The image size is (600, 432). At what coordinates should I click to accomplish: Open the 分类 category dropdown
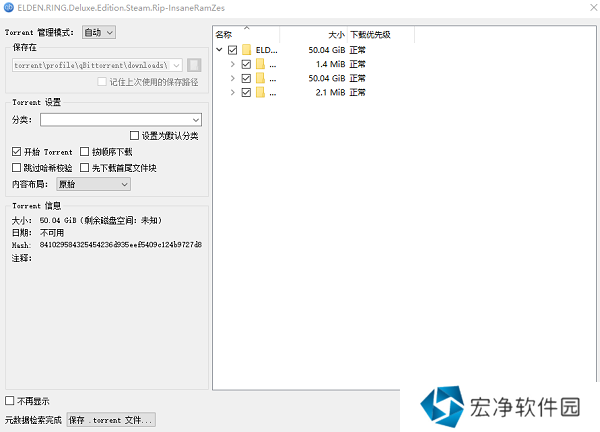121,120
